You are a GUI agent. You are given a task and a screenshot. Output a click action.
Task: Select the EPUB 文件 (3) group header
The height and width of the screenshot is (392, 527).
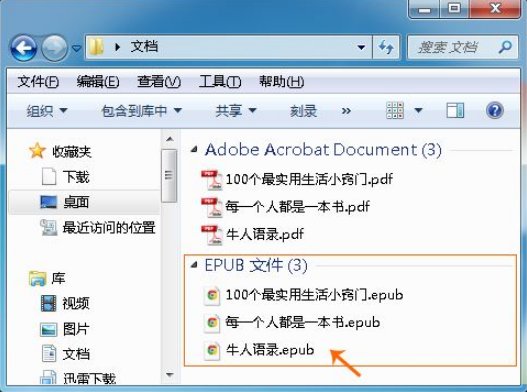pos(256,265)
